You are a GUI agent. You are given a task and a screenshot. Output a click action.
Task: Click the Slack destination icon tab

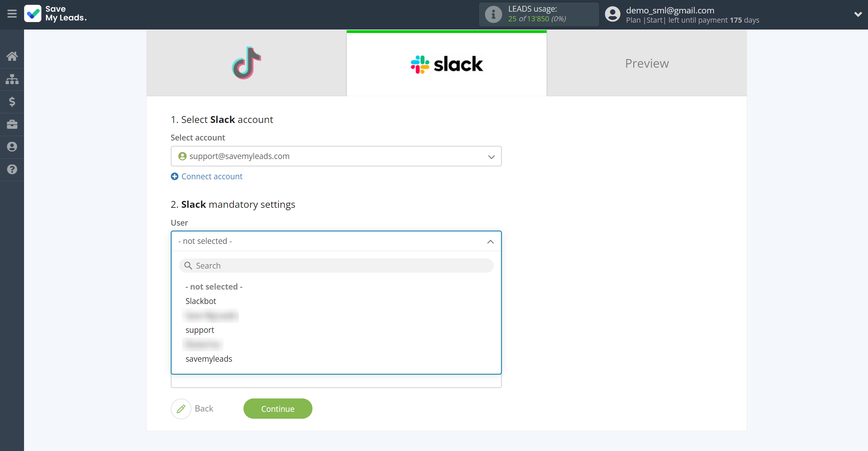coord(447,63)
